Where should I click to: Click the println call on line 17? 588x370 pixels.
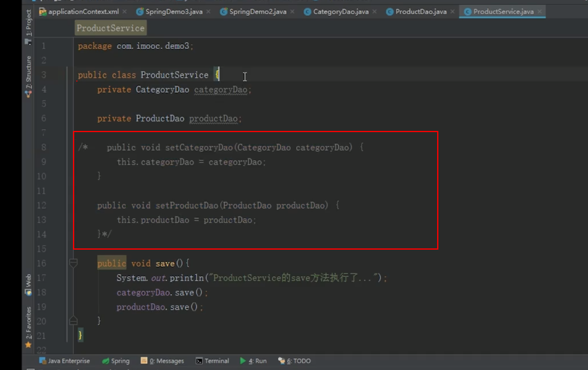click(187, 278)
